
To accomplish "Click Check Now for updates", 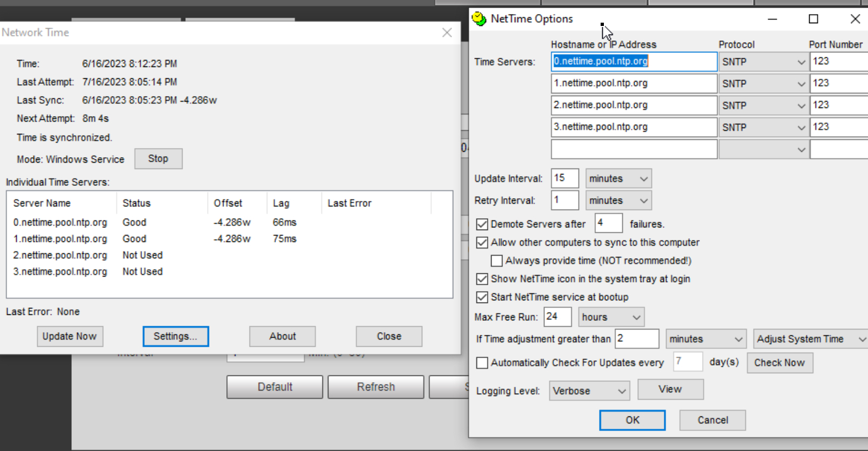I will [x=779, y=363].
